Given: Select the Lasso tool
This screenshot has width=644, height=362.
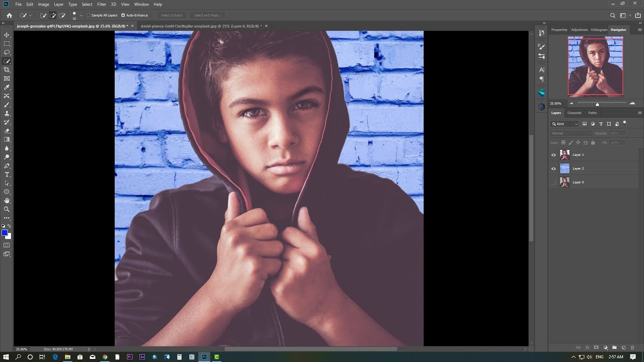Looking at the screenshot, I should (x=7, y=52).
